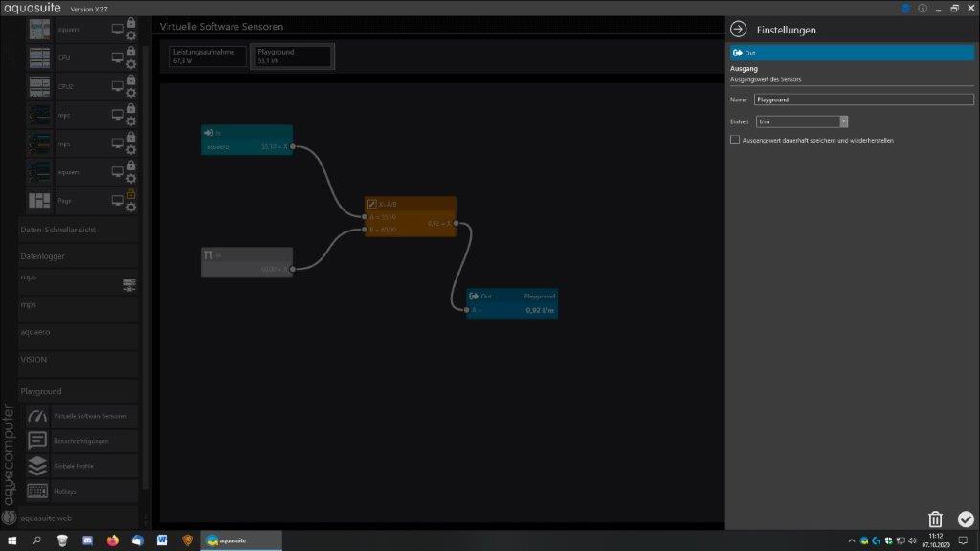Click the Name input field
The height and width of the screenshot is (551, 980).
(x=862, y=99)
